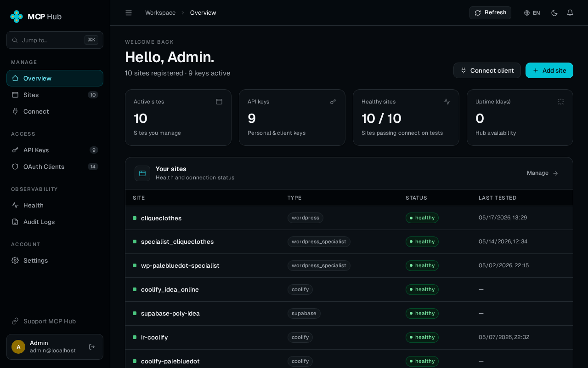This screenshot has width=588, height=368.
Task: Click the SITE column header
Action: pos(139,198)
